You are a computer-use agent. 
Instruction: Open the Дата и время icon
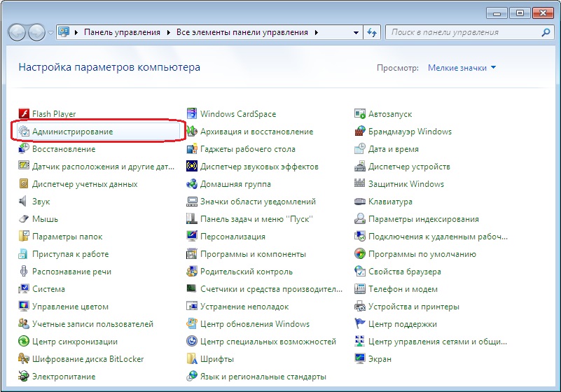coord(360,149)
